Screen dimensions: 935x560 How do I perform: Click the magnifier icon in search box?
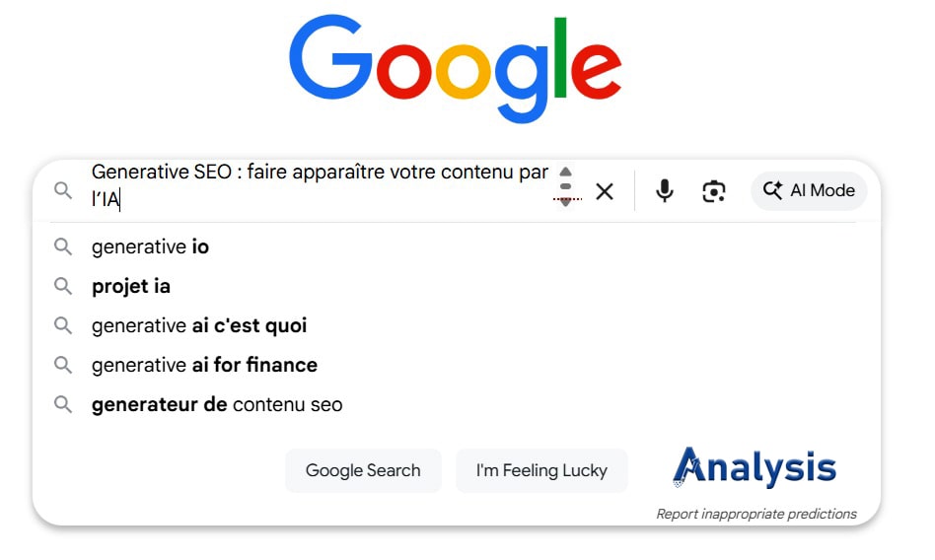pyautogui.click(x=63, y=190)
